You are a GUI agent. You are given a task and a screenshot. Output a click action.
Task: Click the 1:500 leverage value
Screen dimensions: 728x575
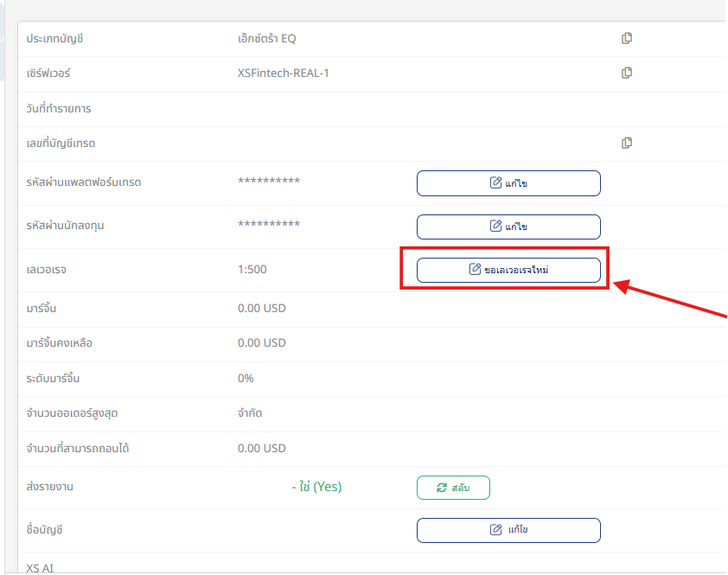(x=252, y=270)
